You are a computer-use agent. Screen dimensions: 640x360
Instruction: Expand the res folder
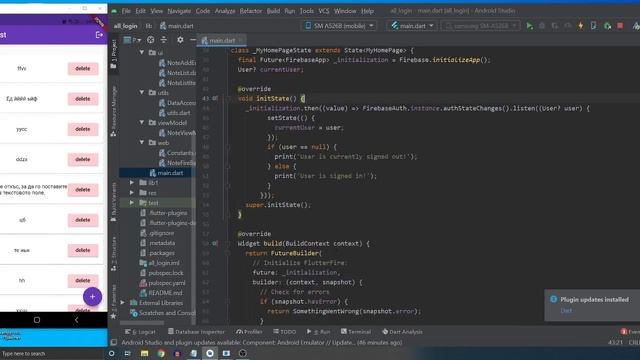131,192
